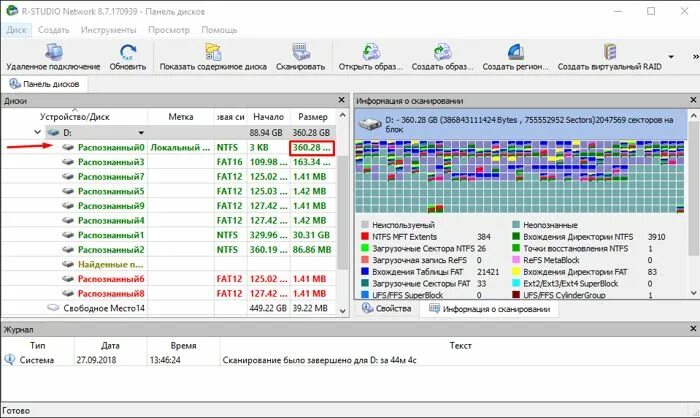Click Create image (Создать образ) icon
The height and width of the screenshot is (418, 700).
(442, 52)
